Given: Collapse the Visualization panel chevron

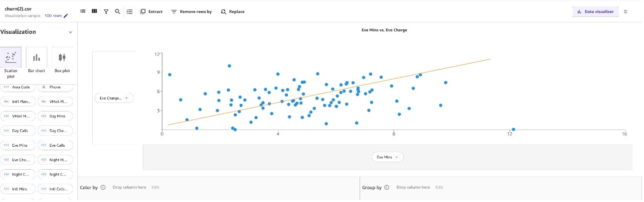Looking at the screenshot, I should (70, 32).
